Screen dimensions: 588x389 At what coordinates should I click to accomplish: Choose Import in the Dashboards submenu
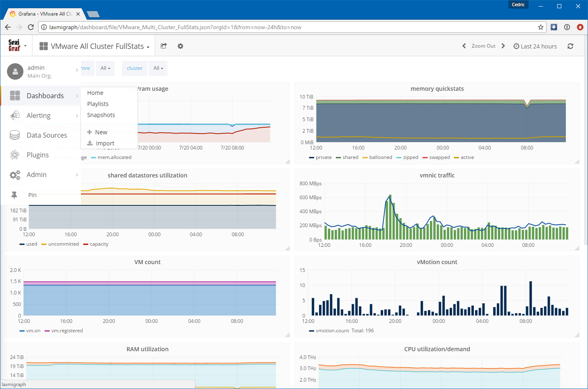(x=105, y=143)
